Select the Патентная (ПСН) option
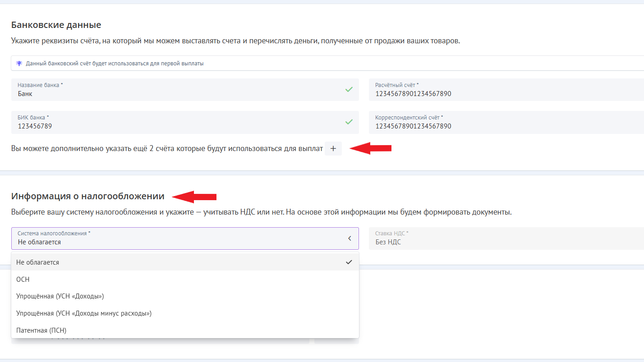Image resolution: width=644 pixels, height=362 pixels. pos(41,330)
